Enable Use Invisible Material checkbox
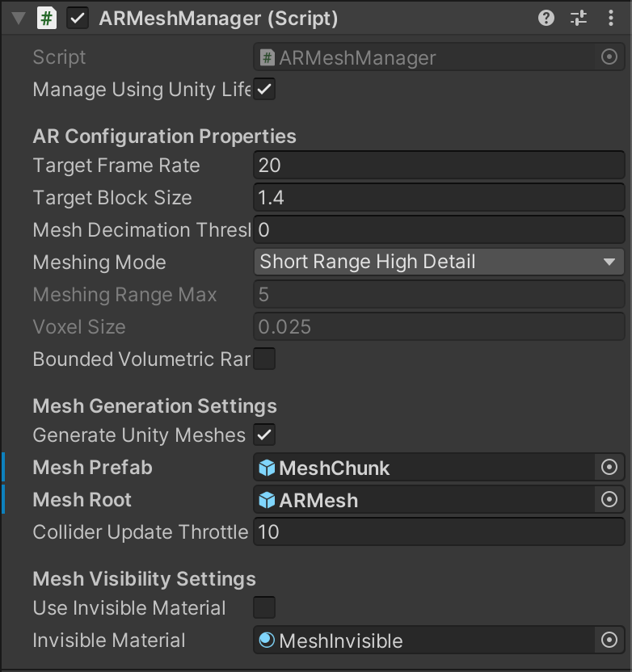This screenshot has height=672, width=632. [x=265, y=607]
